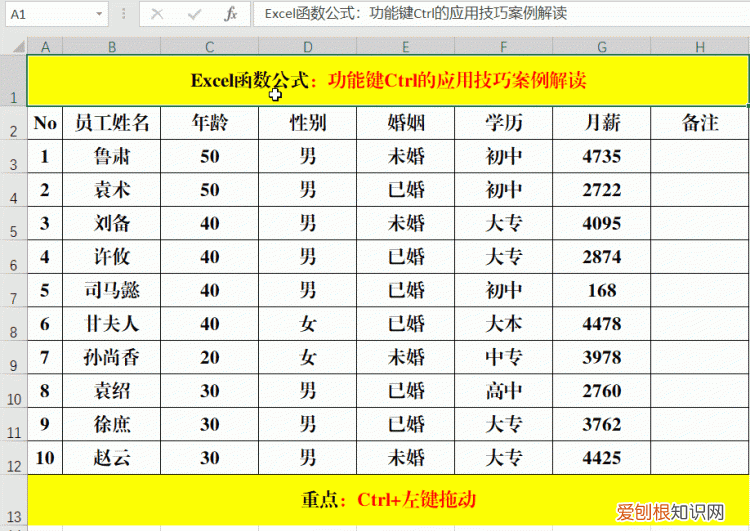This screenshot has width=750, height=531.
Task: Select the cell containing 袁术
Action: pyautogui.click(x=111, y=190)
